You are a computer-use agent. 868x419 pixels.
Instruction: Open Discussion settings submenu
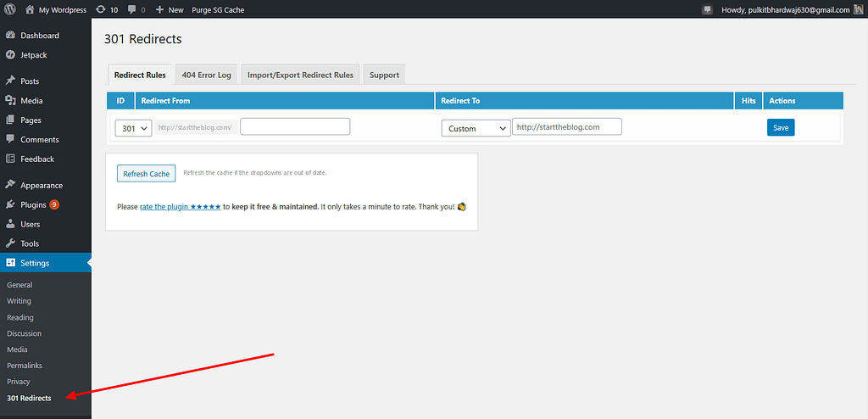24,333
